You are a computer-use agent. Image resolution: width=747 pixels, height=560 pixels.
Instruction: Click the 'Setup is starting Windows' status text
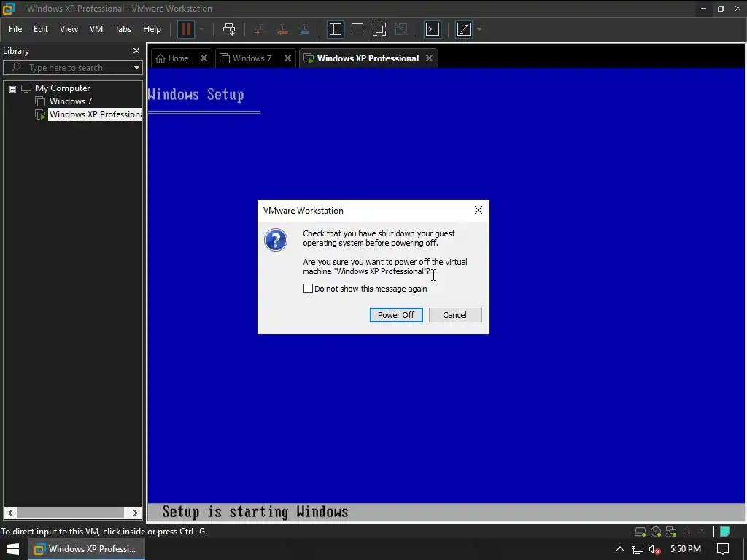coord(255,512)
